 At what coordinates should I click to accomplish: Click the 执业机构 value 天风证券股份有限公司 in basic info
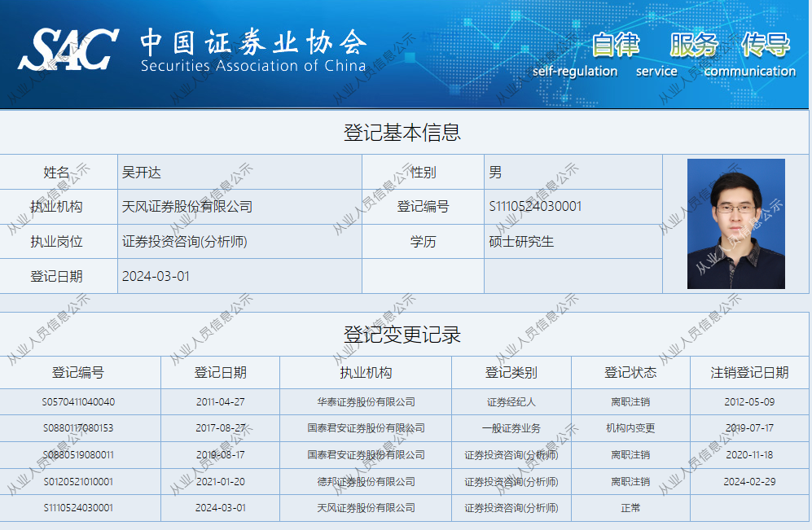tap(187, 207)
